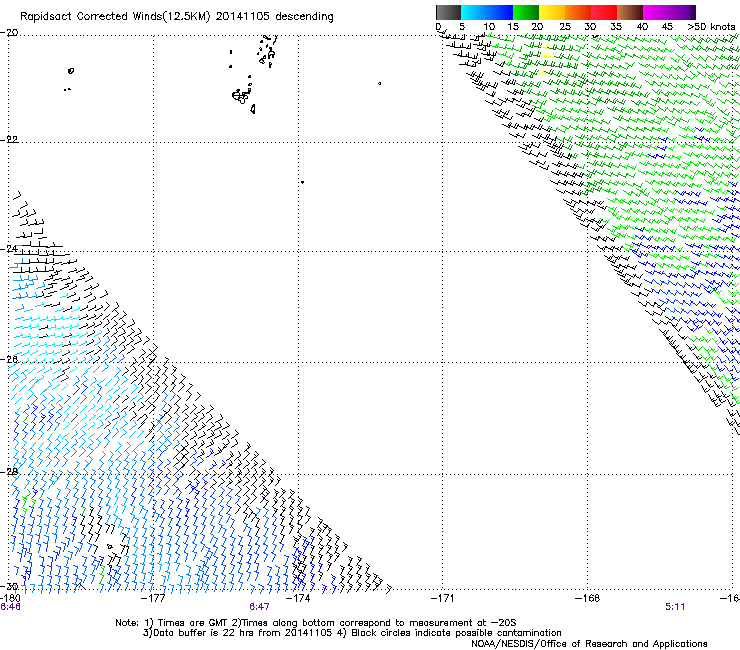
Task: Click the '-171' longitude axis label
Action: click(x=443, y=598)
